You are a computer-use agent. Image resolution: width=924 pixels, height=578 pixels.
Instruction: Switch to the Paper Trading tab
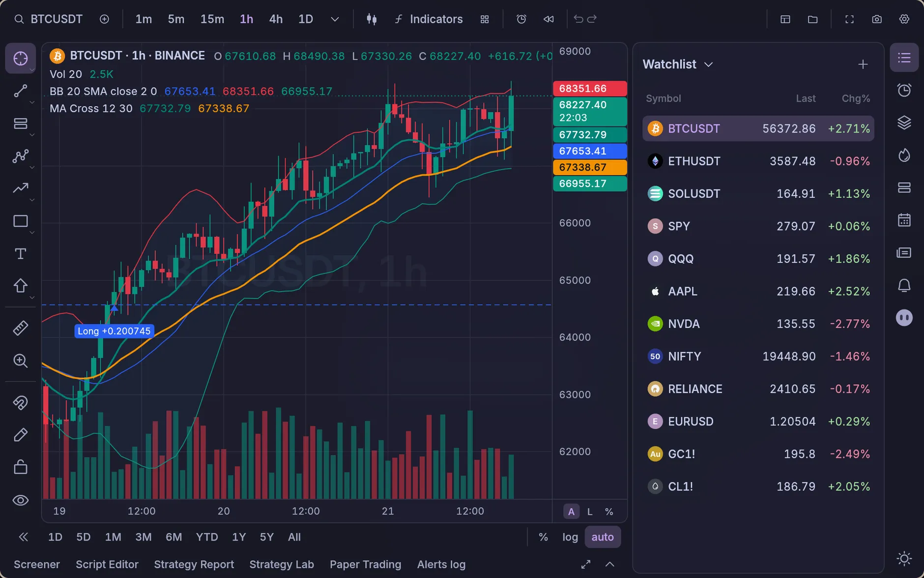[x=365, y=564]
